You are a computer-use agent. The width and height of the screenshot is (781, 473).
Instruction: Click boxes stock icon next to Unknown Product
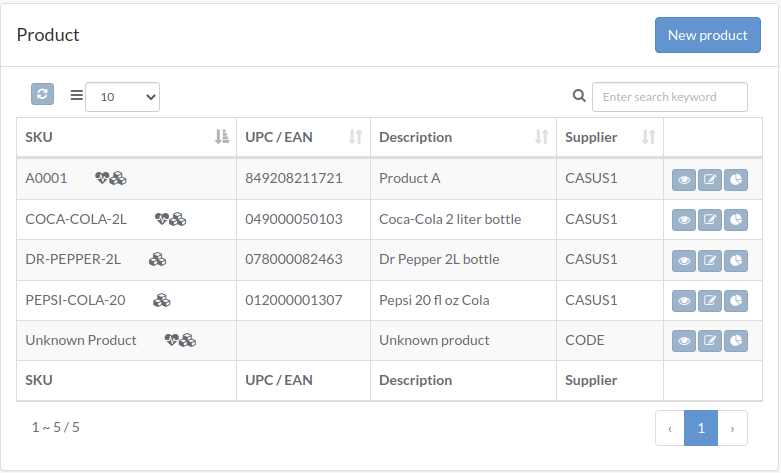[188, 340]
